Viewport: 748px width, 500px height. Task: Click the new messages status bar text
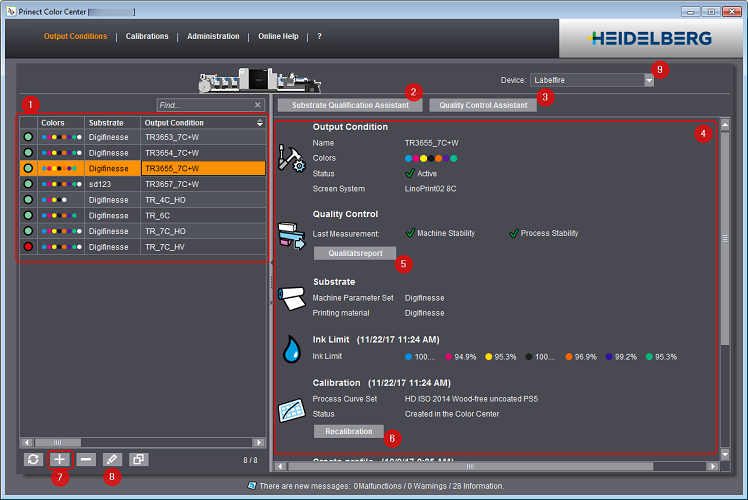tap(382, 486)
